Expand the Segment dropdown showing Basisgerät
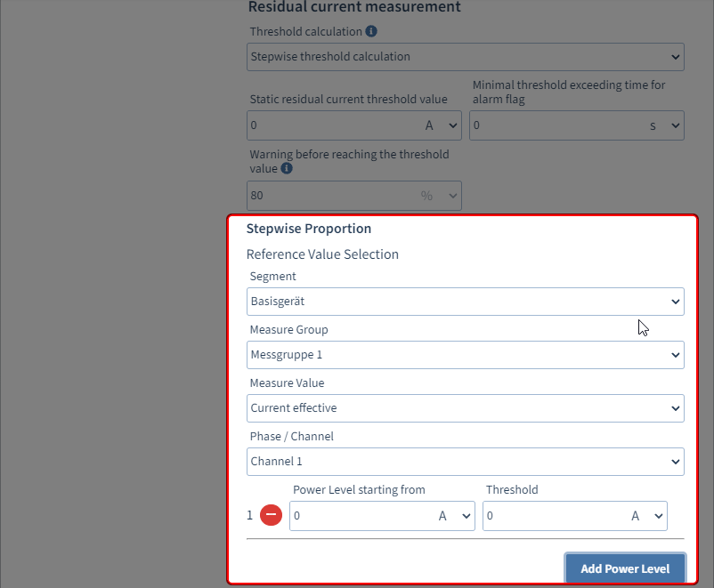The height and width of the screenshot is (588, 714). coord(465,302)
